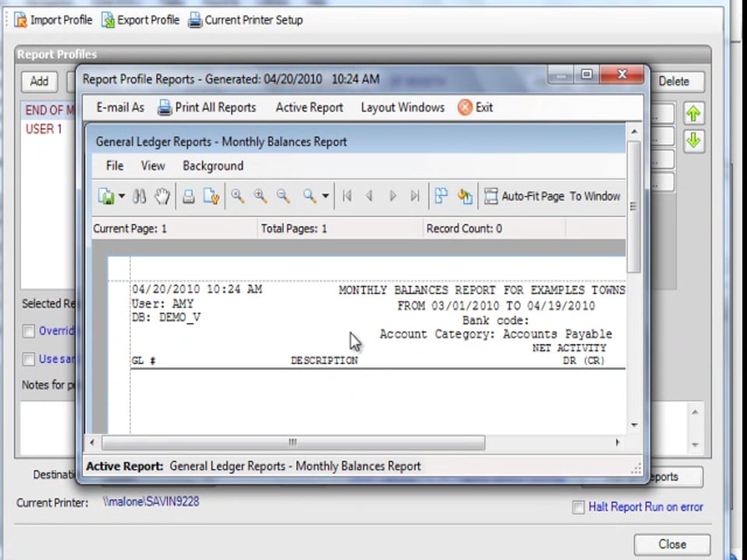Click the multiple pages view icon
The height and width of the screenshot is (560, 747).
coord(441,196)
